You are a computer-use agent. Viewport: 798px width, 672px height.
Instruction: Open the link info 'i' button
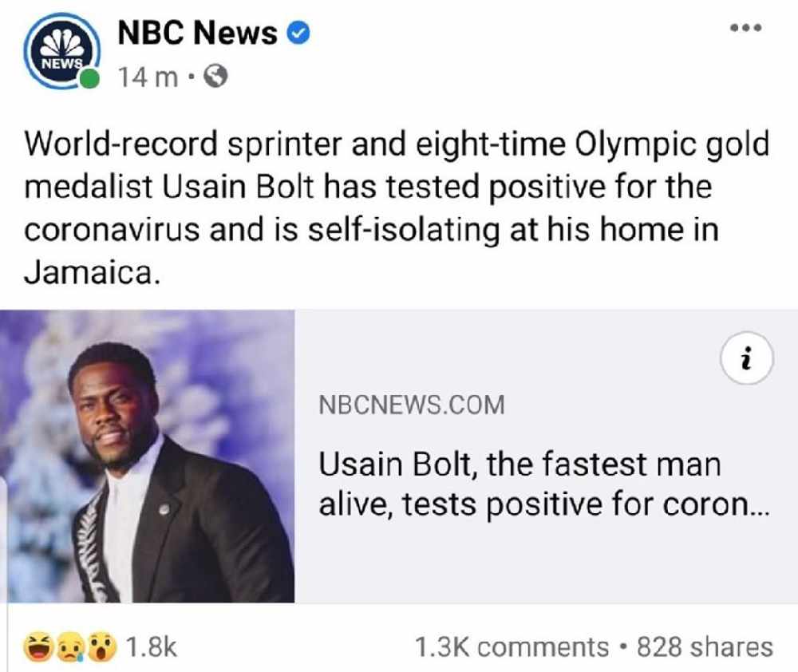click(x=747, y=358)
